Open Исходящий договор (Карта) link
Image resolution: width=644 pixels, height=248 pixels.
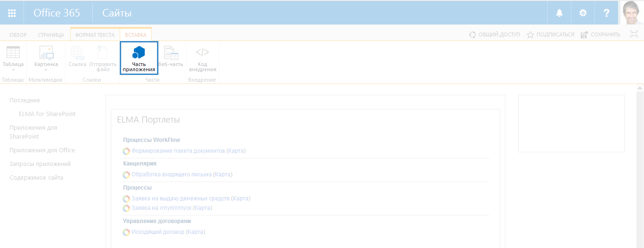[168, 232]
